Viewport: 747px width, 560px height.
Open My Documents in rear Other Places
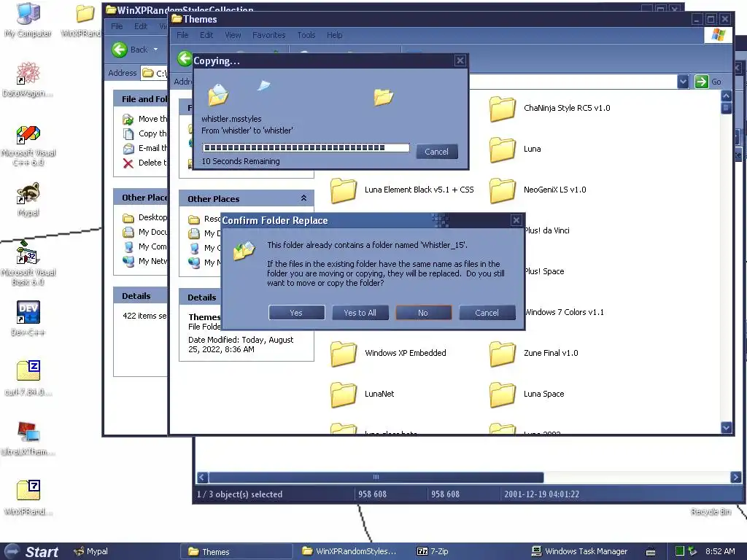click(x=145, y=233)
